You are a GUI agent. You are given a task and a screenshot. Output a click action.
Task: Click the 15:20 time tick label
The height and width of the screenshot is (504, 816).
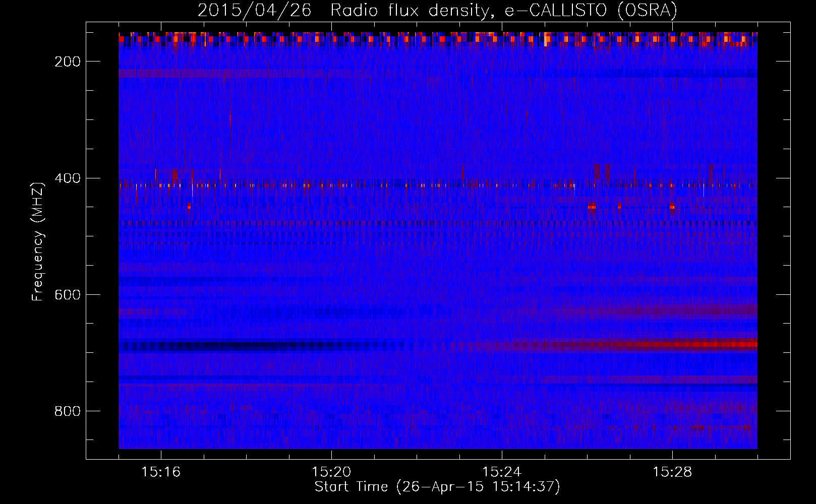tap(332, 472)
